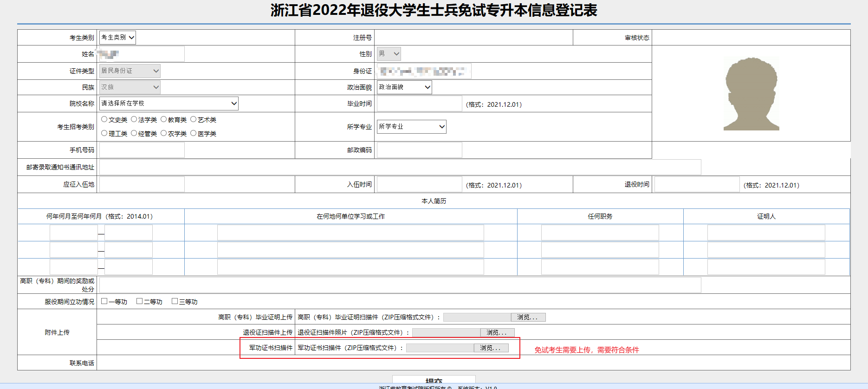
Task: Expand the 所学专业 major dropdown
Action: click(x=411, y=127)
